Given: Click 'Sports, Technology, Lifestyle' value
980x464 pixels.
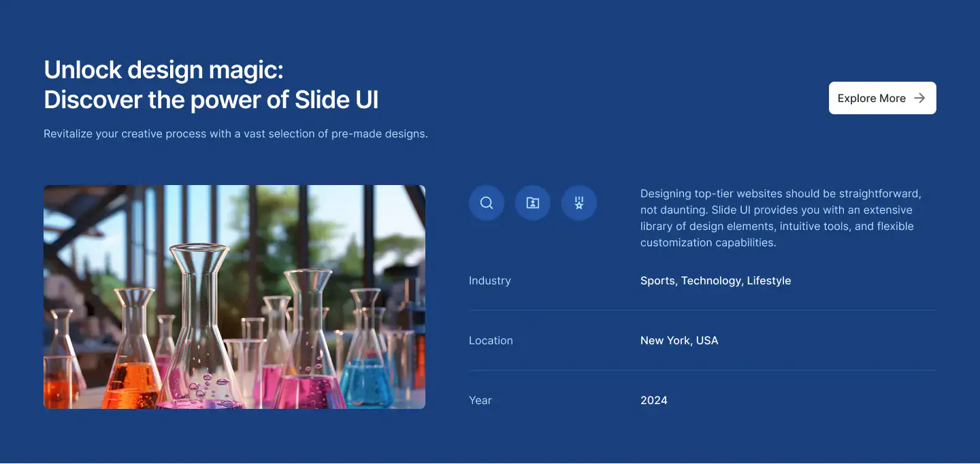Looking at the screenshot, I should (715, 280).
